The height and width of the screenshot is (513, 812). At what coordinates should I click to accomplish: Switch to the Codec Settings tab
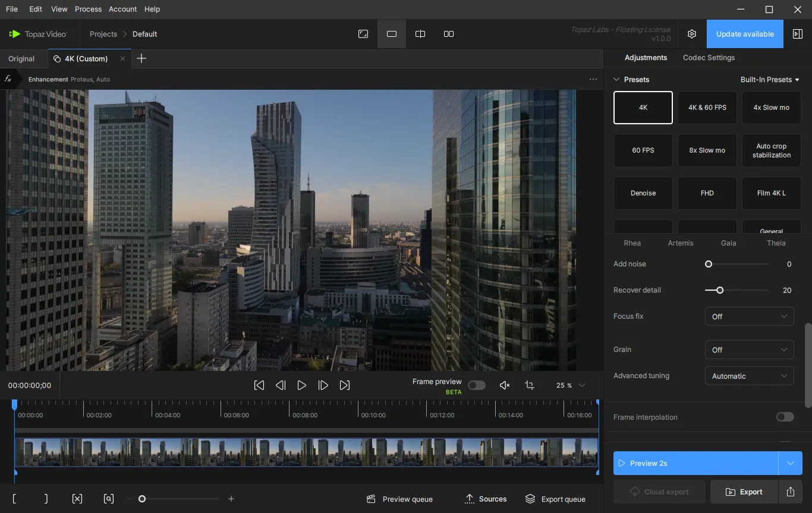tap(709, 58)
